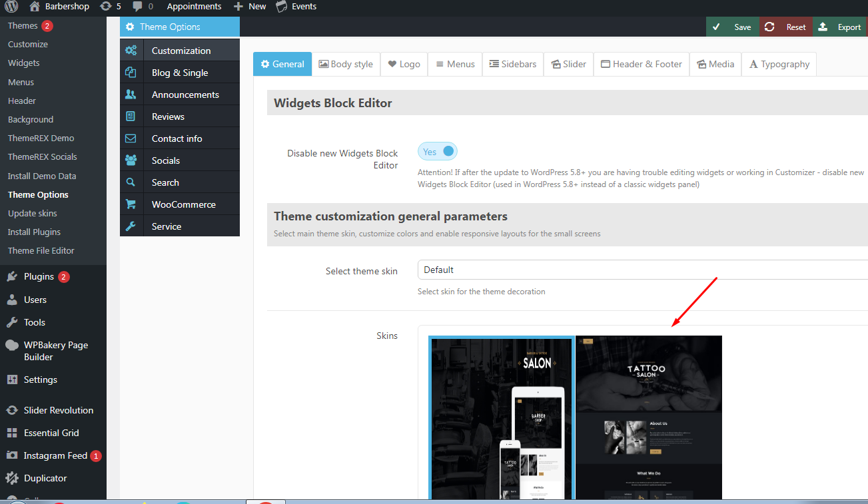Click the Reviews list icon

(131, 117)
